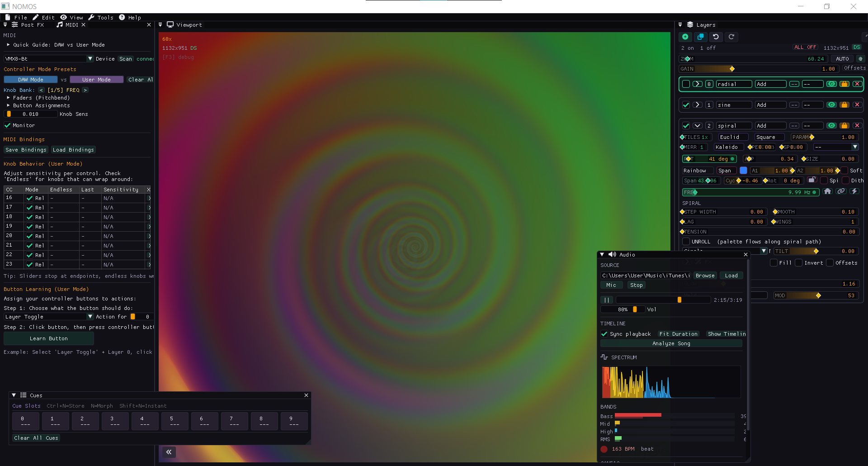Click the lightning bolt icon near FREQ

pos(854,191)
